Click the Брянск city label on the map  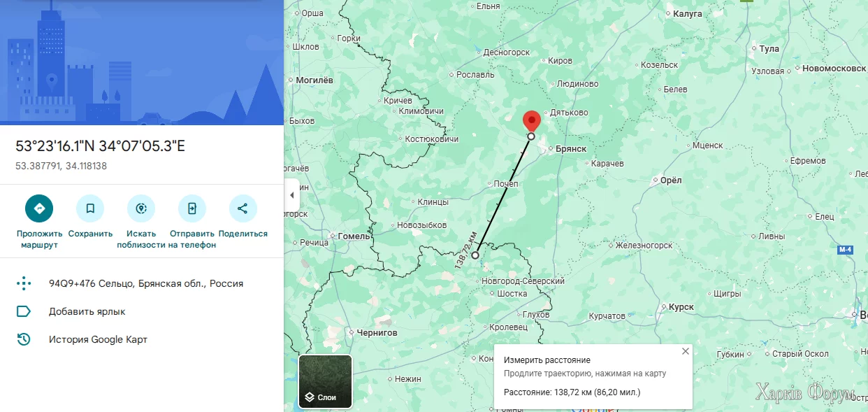pyautogui.click(x=571, y=149)
